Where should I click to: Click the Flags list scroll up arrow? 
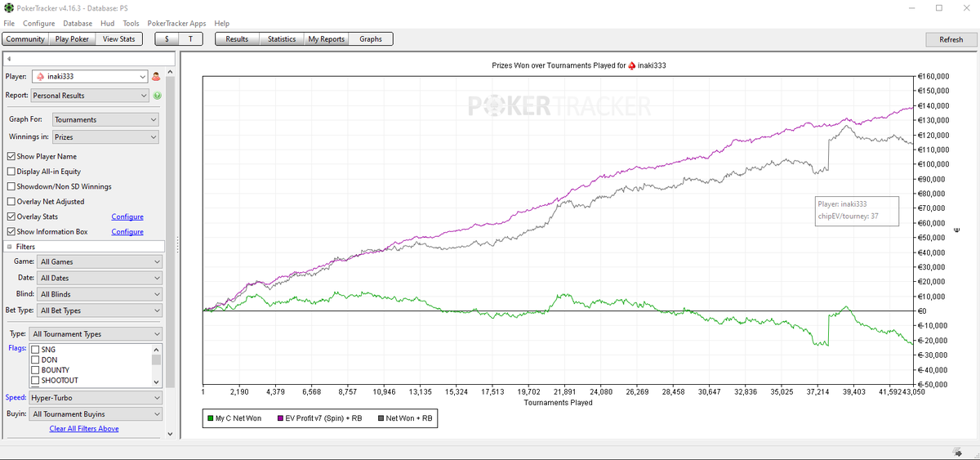click(x=157, y=349)
